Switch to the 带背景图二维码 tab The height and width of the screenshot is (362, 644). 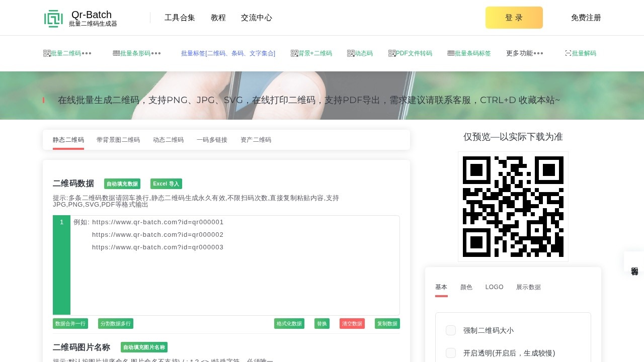tap(118, 140)
